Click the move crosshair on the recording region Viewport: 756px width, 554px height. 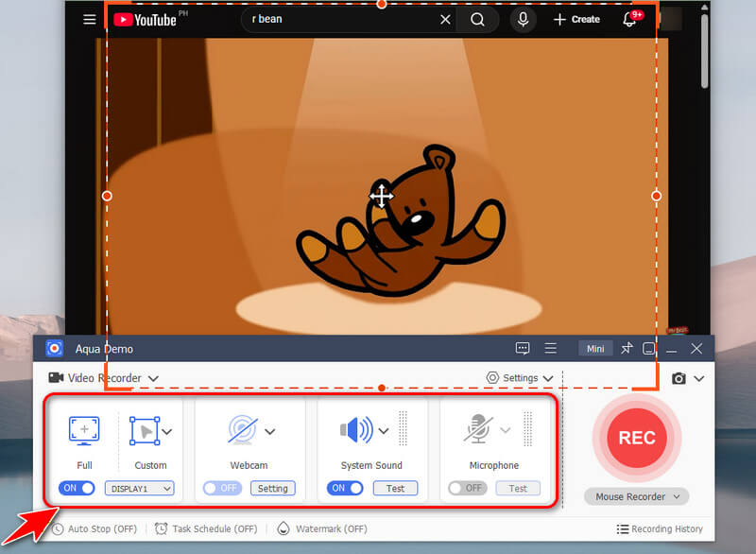[x=382, y=197]
